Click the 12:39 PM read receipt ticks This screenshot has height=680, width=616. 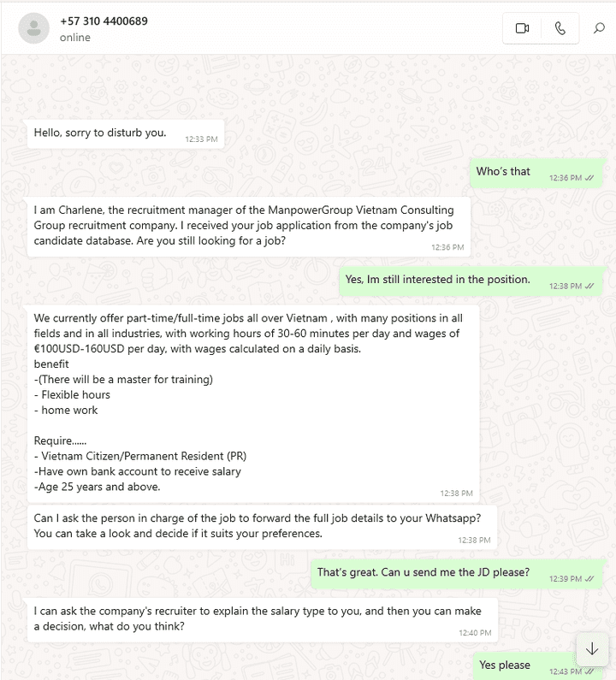[589, 579]
